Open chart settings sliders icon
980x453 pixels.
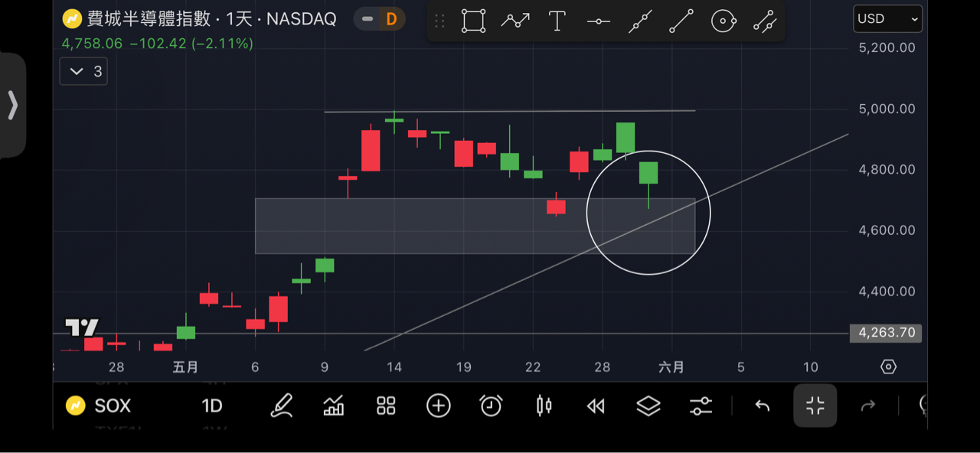(701, 406)
